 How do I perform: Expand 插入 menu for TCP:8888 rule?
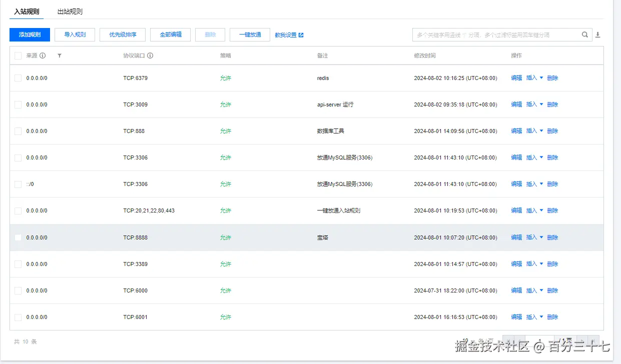pos(534,237)
